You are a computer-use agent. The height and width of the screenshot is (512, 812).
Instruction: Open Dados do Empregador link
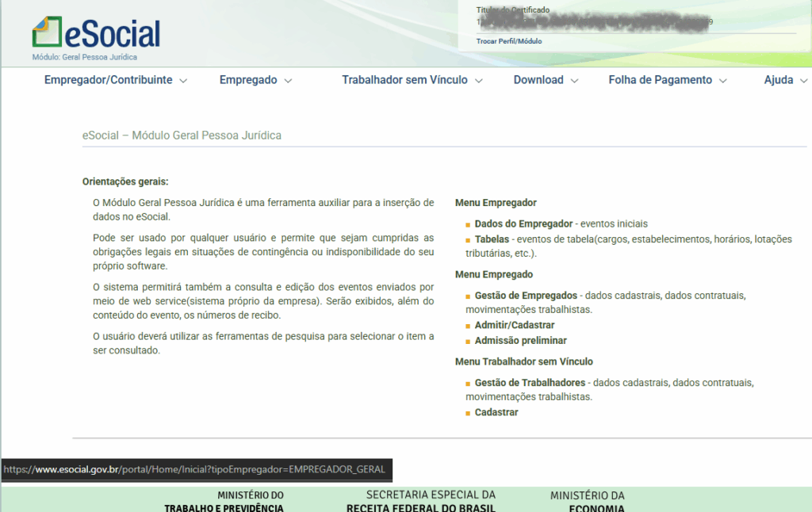click(x=523, y=224)
